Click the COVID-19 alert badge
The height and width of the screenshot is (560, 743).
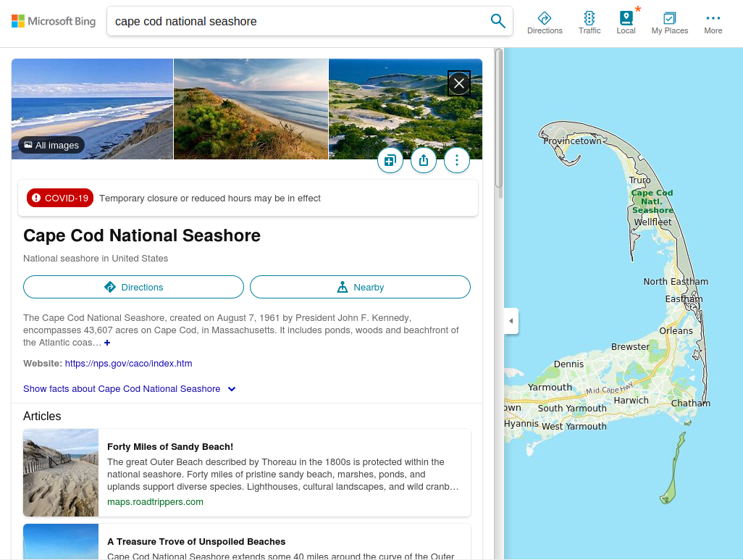[60, 198]
